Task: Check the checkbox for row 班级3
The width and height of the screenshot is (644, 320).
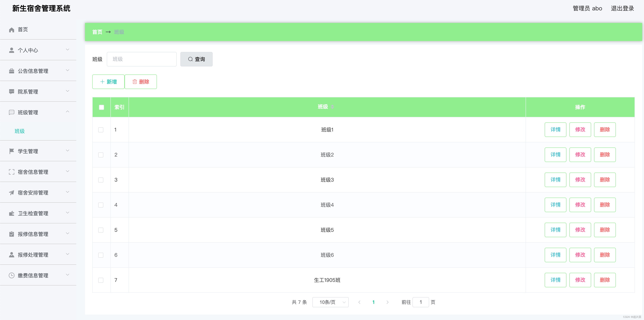Action: coord(101,180)
